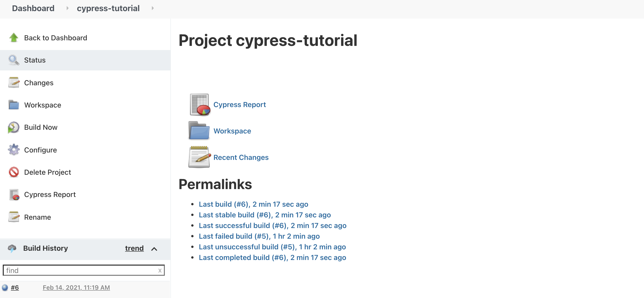
Task: Open the Cypress Report chart icon
Action: (14, 194)
